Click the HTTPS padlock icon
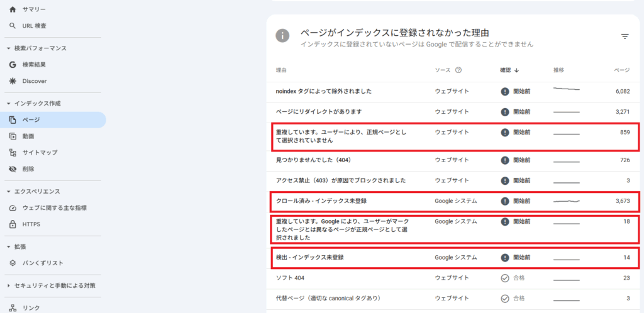Screen dimensions: 644x313 point(13,224)
